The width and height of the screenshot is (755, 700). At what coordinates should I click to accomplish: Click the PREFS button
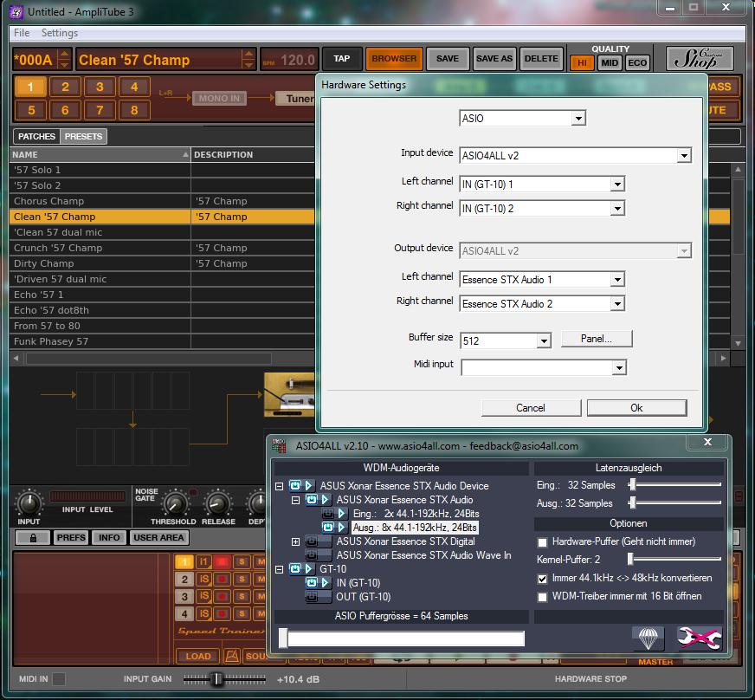point(71,538)
